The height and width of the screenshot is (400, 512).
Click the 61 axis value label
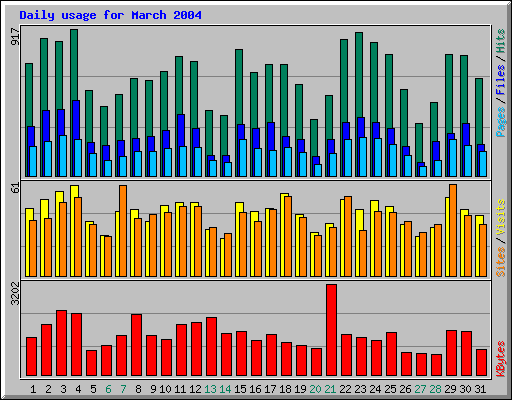click(15, 188)
